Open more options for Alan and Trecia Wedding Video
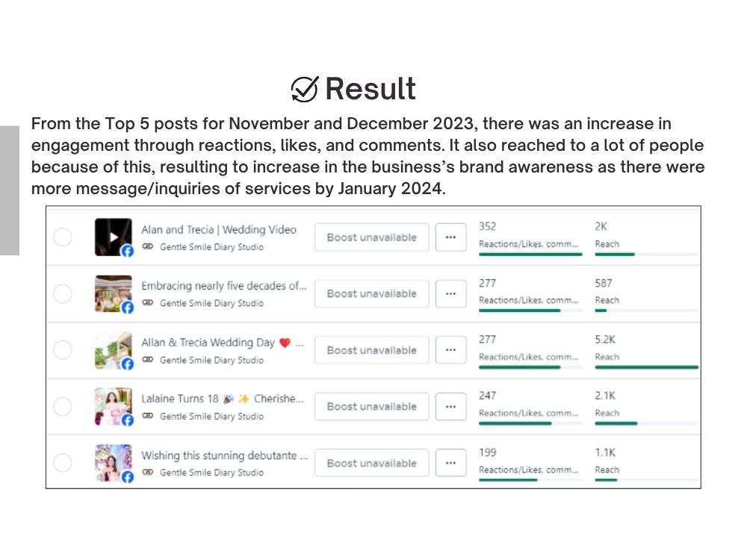The width and height of the screenshot is (747, 560). [450, 237]
